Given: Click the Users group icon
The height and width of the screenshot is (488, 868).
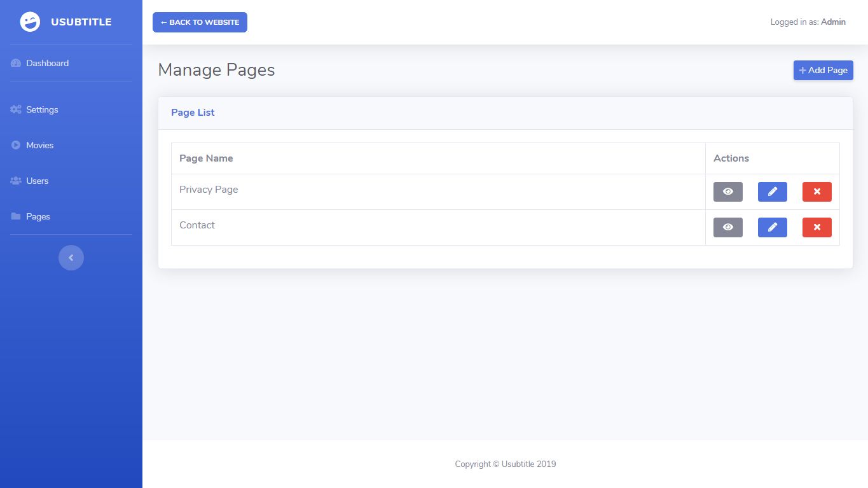Looking at the screenshot, I should (16, 181).
